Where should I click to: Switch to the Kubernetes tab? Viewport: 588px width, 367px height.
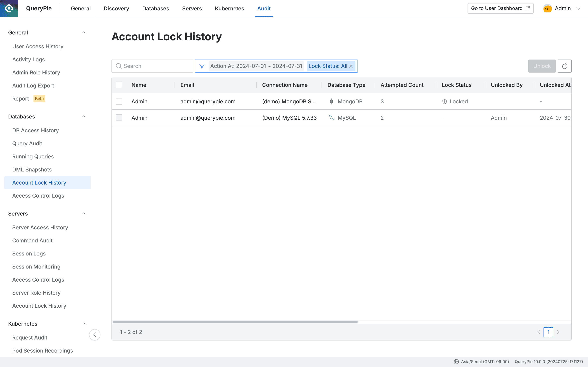229,8
